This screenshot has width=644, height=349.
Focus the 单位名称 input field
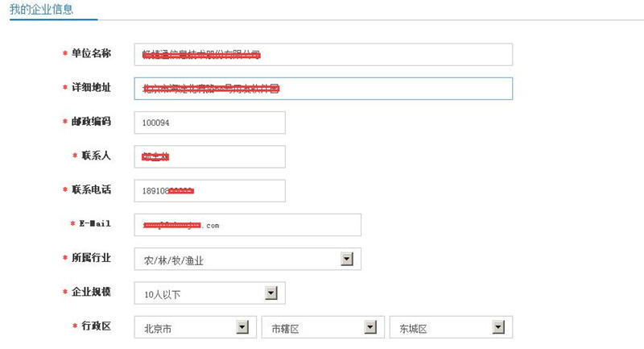324,54
